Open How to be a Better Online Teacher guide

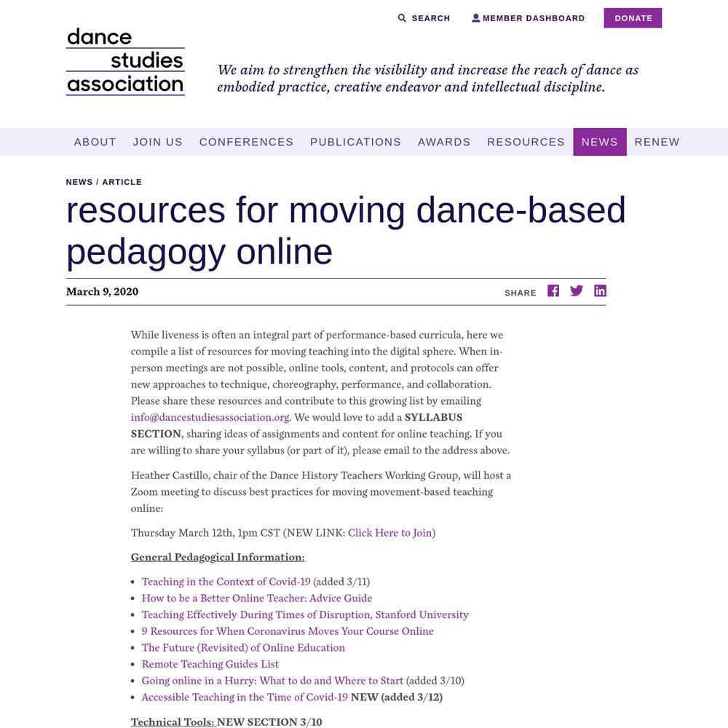pyautogui.click(x=257, y=598)
